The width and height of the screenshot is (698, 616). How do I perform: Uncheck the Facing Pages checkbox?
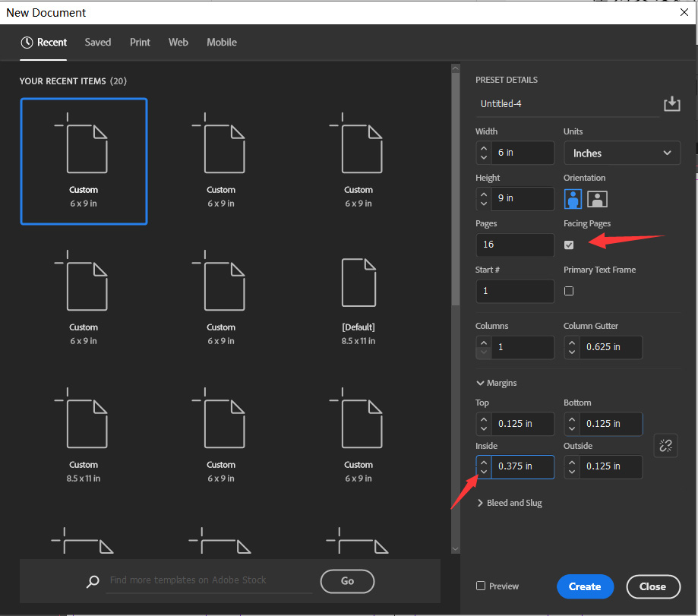568,245
